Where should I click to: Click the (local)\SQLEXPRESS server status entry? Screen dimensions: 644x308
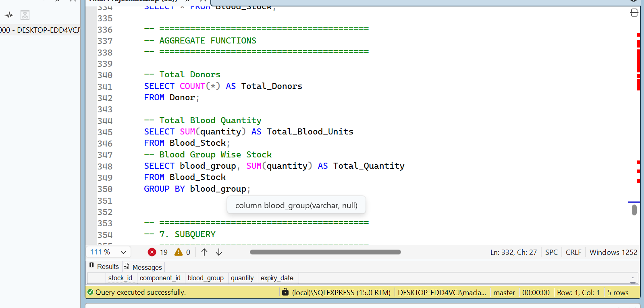tap(341, 293)
